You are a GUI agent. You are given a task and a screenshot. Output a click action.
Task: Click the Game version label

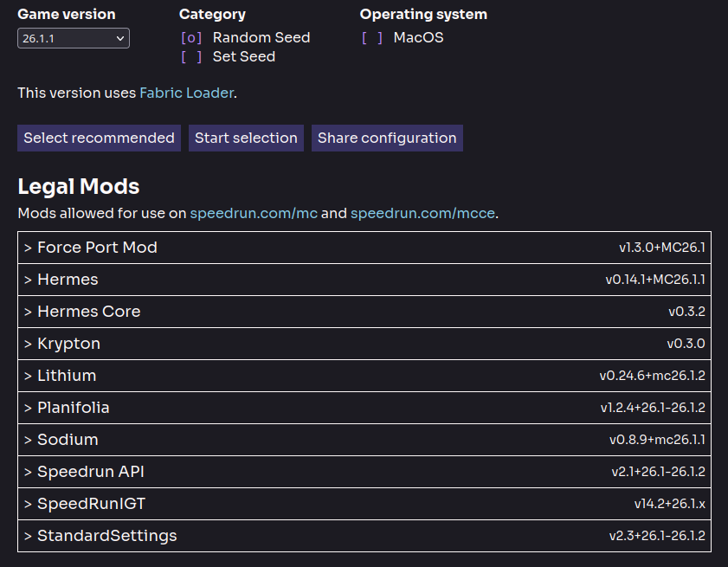point(67,15)
